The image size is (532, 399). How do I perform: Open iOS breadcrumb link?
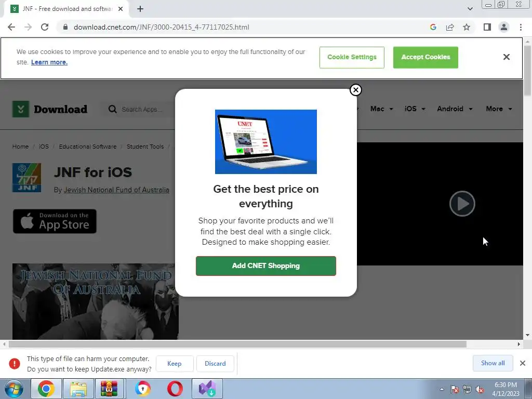(x=44, y=147)
